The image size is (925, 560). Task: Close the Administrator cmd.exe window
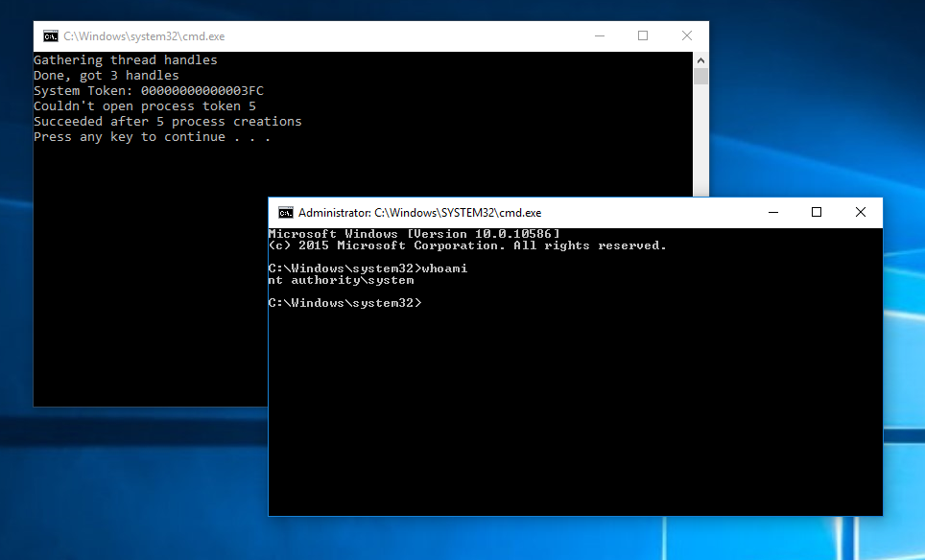pyautogui.click(x=860, y=213)
